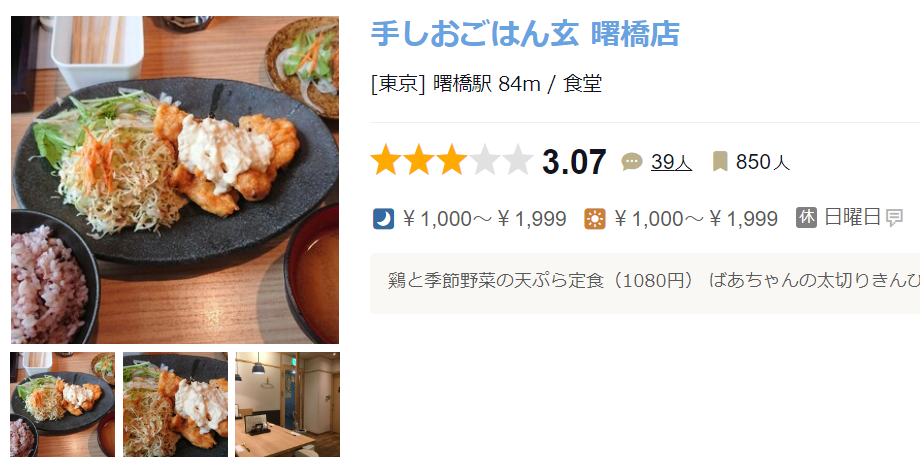The height and width of the screenshot is (468, 920).
Task: Click the grey empty star icons
Action: coord(501,161)
